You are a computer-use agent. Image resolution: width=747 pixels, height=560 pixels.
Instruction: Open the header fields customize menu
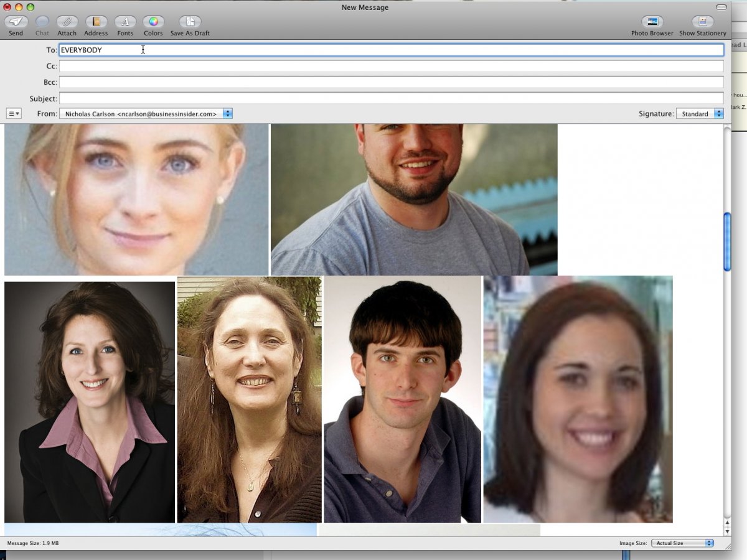coord(14,114)
